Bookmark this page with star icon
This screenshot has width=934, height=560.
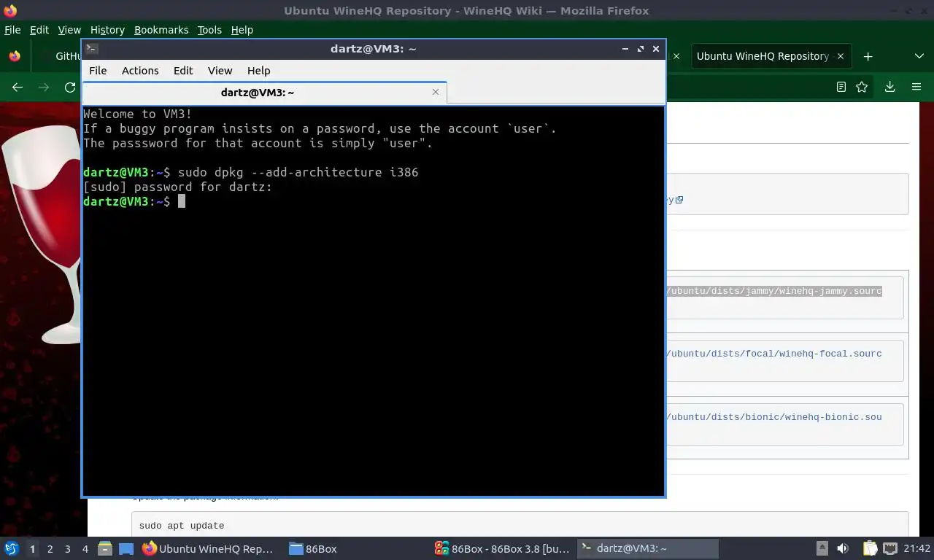[x=862, y=87]
